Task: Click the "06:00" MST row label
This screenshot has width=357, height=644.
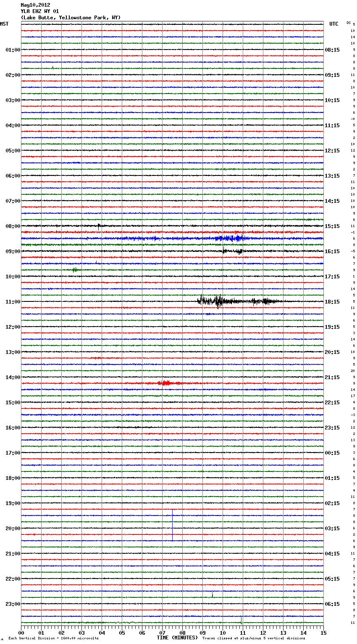Action: 13,176
